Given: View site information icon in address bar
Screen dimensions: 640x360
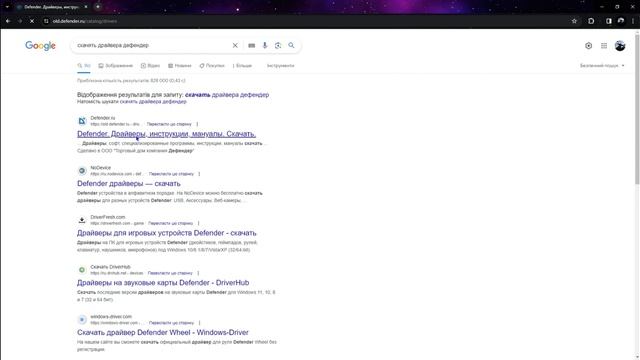Looking at the screenshot, I should [x=46, y=21].
